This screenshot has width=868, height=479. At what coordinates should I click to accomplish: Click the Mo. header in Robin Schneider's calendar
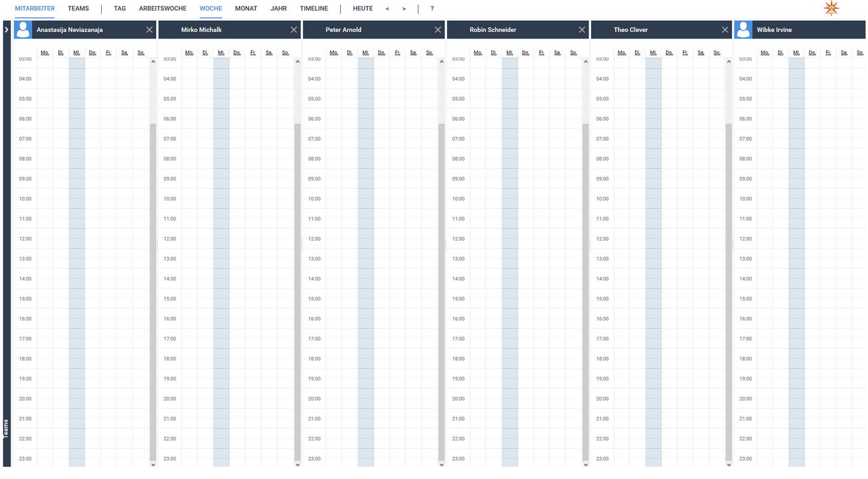click(478, 53)
